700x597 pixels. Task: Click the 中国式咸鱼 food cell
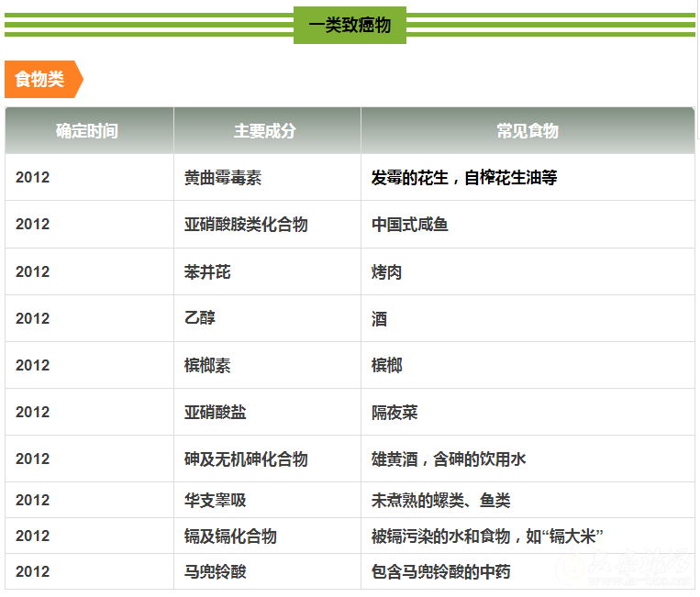[410, 225]
